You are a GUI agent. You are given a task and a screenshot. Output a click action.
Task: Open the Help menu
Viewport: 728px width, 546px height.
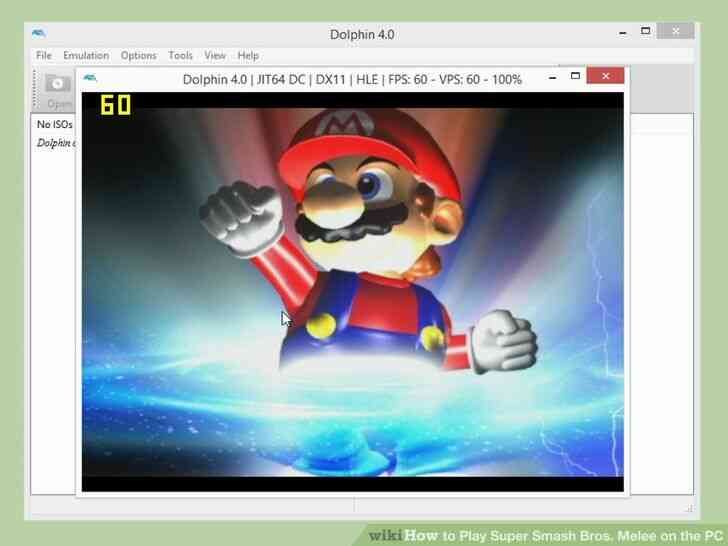tap(248, 56)
